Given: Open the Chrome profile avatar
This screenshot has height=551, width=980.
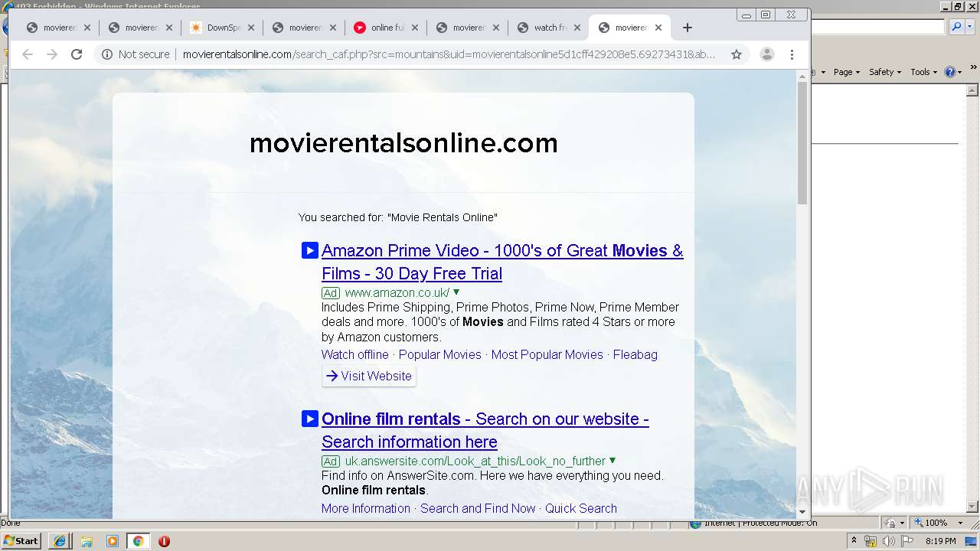Looking at the screenshot, I should tap(766, 54).
